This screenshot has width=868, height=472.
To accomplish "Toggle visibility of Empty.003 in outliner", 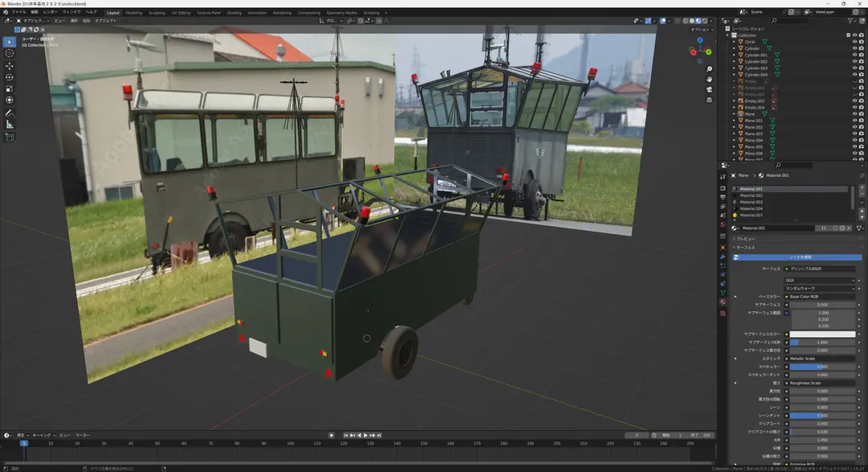I will click(854, 101).
